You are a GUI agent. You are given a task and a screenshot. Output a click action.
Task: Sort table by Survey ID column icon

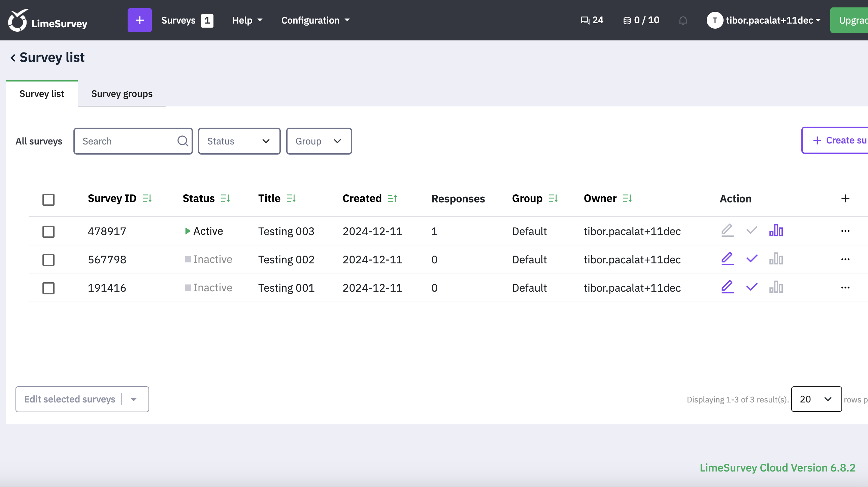[x=147, y=198]
